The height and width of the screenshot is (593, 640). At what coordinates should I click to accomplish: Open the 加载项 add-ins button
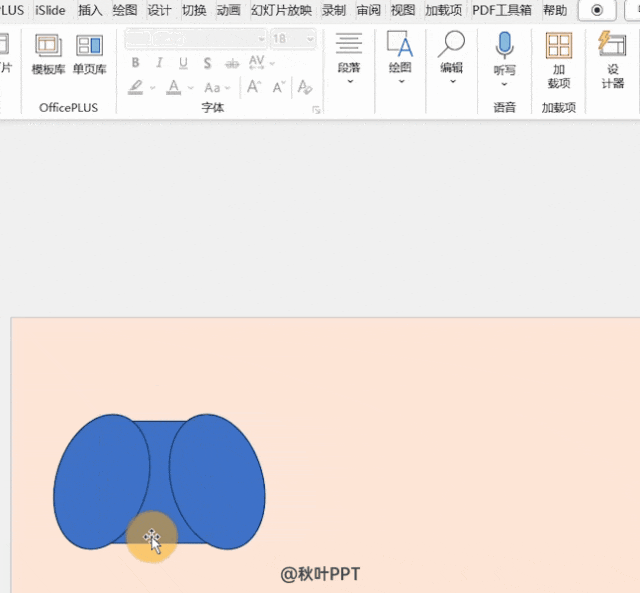coord(558,60)
